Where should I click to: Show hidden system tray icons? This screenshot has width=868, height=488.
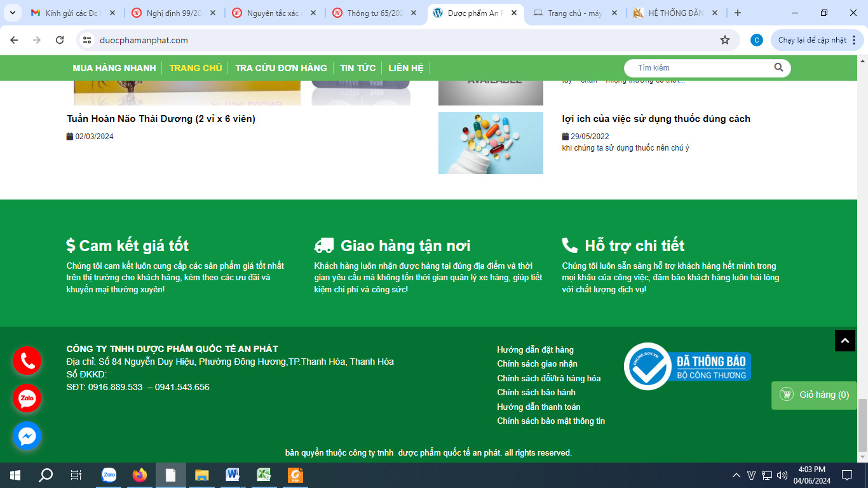(736, 475)
